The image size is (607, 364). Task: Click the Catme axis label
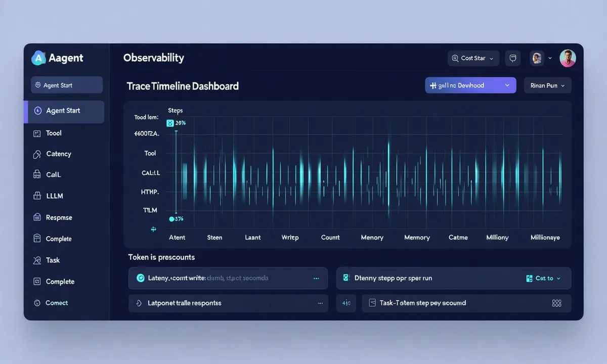click(x=458, y=238)
